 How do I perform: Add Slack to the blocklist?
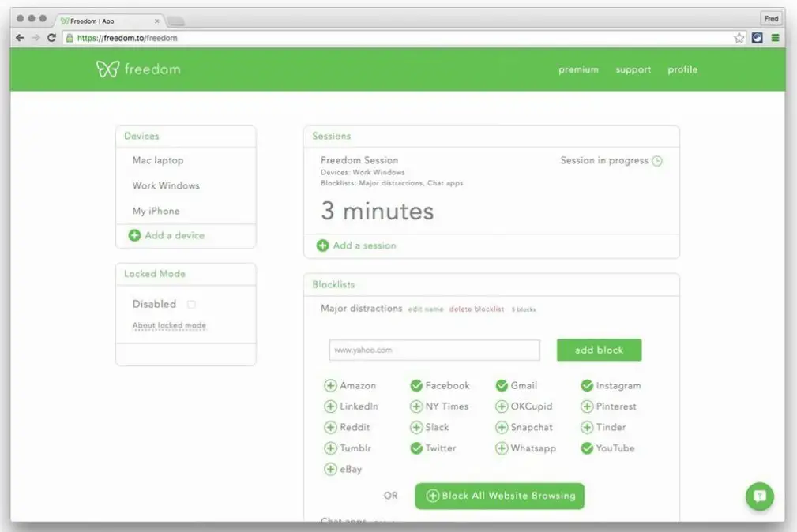coord(416,427)
